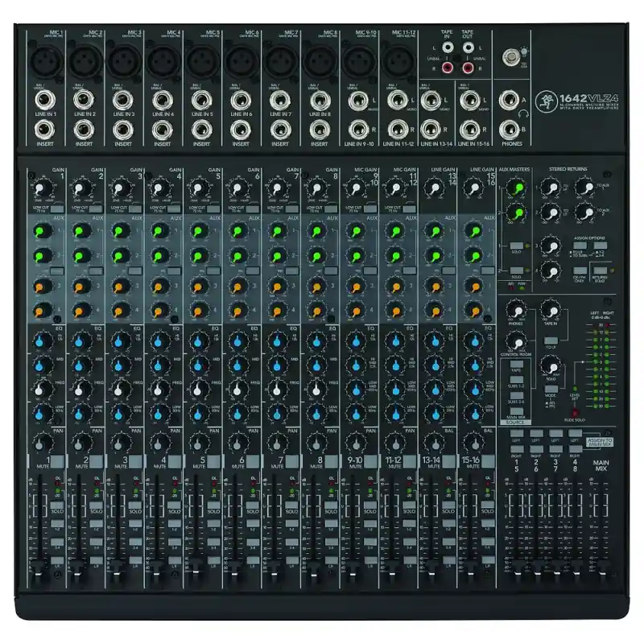This screenshot has height=644, width=644.
Task: Click the orange AUX 3 knob on channel 6
Action: (x=238, y=287)
